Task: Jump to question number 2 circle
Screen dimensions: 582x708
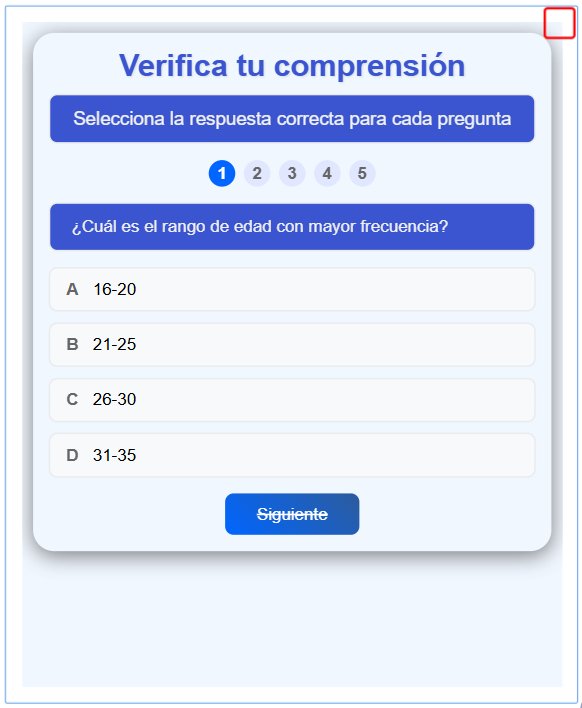Action: pos(257,173)
